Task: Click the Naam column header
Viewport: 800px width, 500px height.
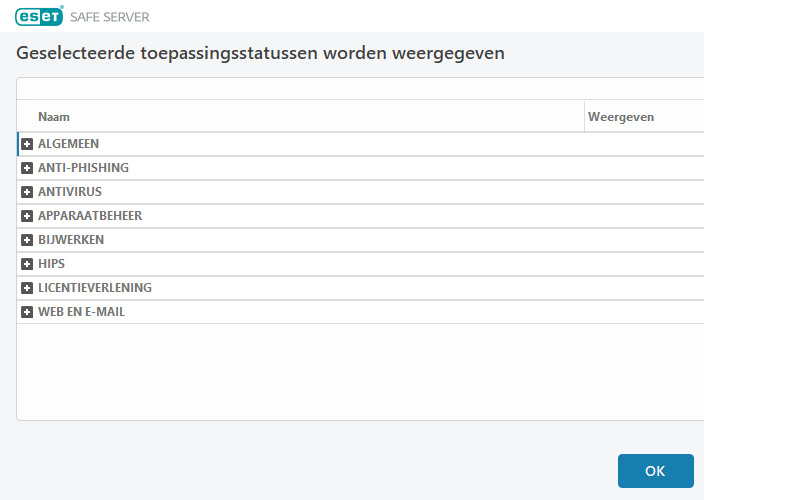Action: (x=54, y=117)
